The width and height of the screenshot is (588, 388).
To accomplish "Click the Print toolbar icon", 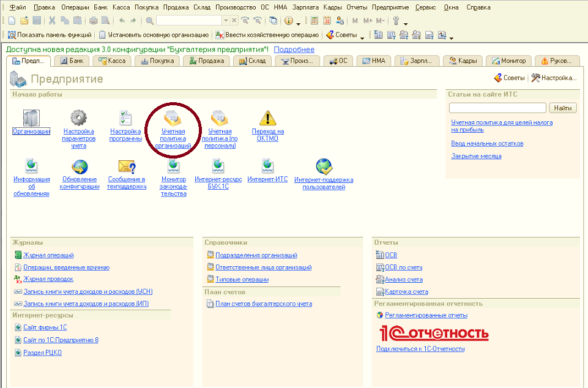I will pos(94,21).
